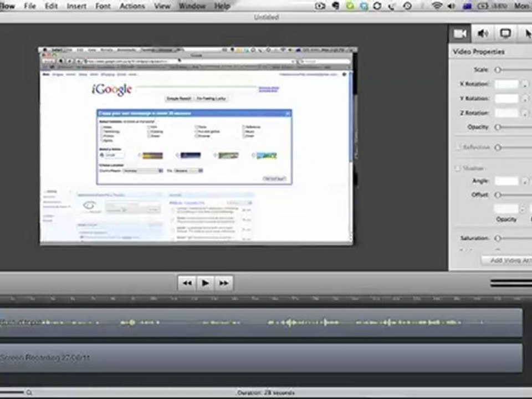Click the iGoogle screen recording preview canvas
532x399 pixels.
197,146
